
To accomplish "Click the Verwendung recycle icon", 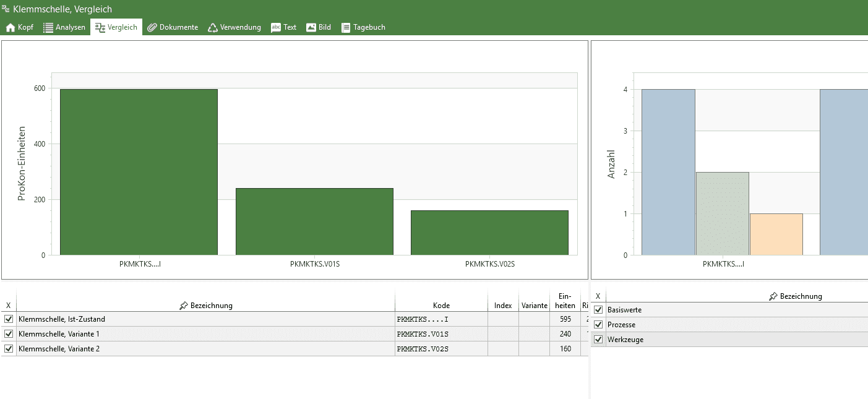I will tap(213, 27).
